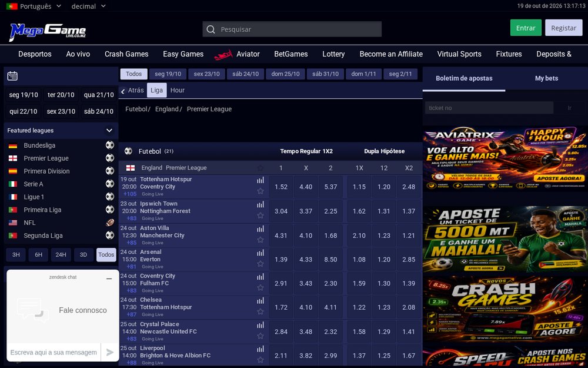Image resolution: width=588 pixels, height=368 pixels.
Task: Switch to the Liga tab
Action: [157, 90]
